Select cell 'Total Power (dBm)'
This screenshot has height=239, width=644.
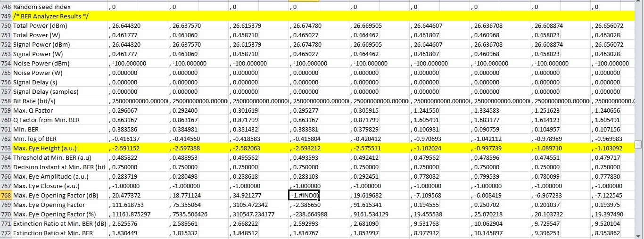pyautogui.click(x=60, y=26)
